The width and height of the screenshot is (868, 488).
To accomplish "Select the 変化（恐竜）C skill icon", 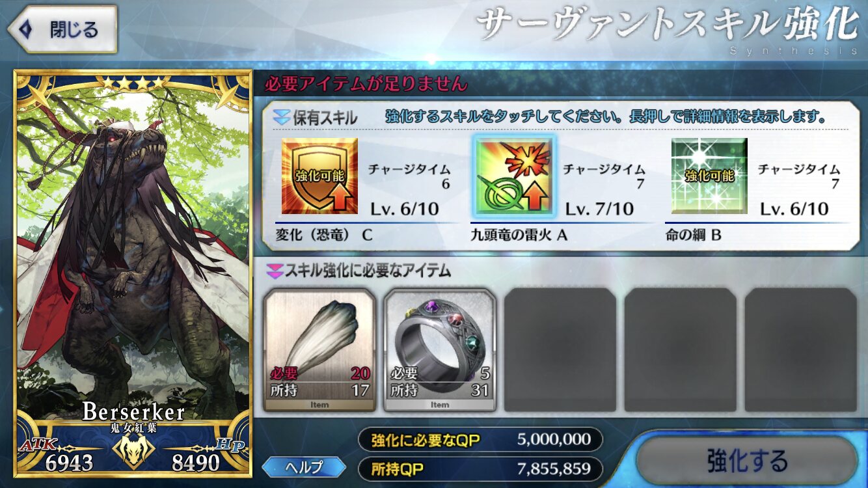I will coord(319,176).
